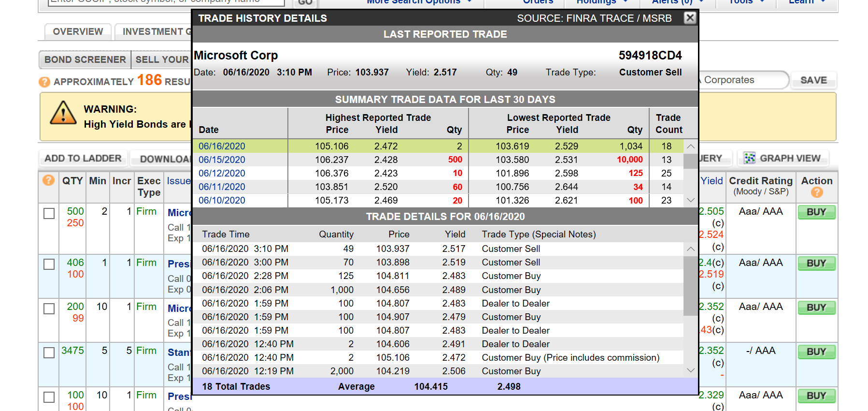The height and width of the screenshot is (411, 868).
Task: Click the Download button
Action: pyautogui.click(x=162, y=159)
